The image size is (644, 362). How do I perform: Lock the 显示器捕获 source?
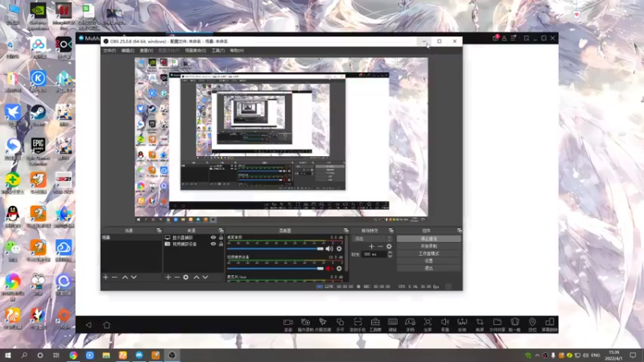[221, 237]
